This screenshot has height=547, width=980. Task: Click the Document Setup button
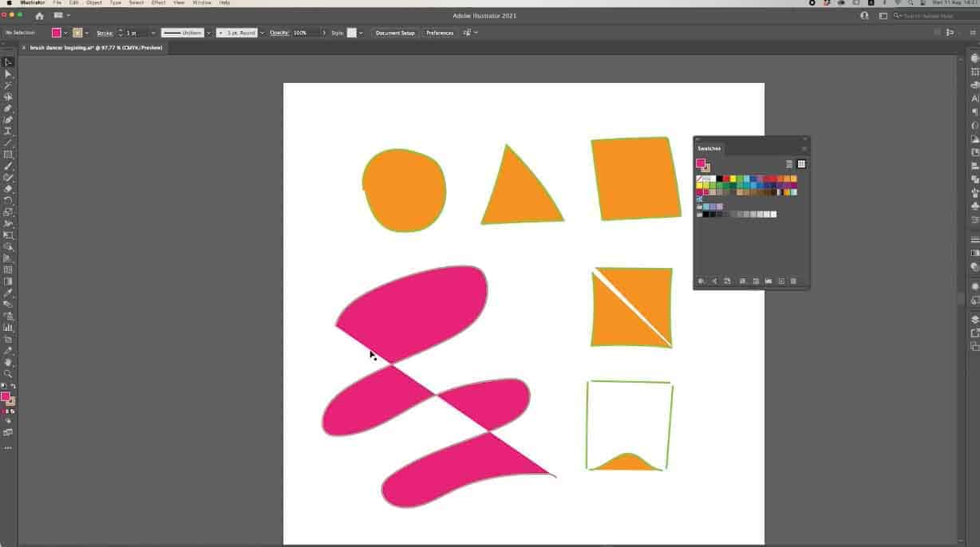pos(395,33)
